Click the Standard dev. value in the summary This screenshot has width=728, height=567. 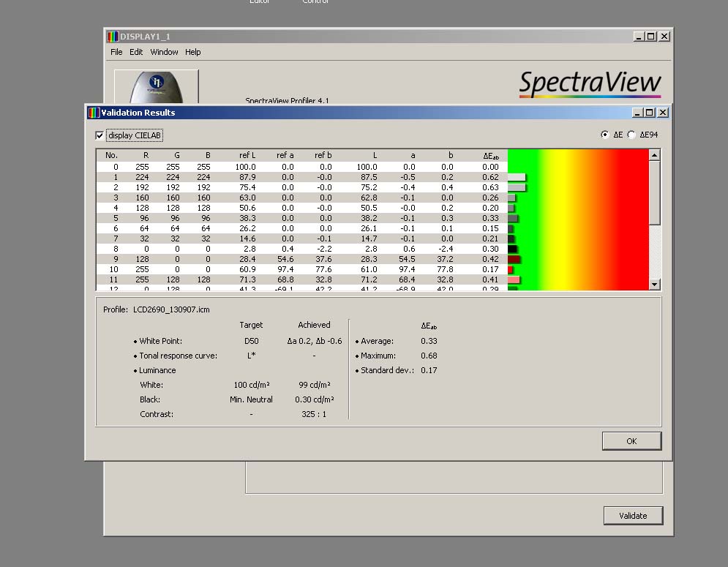click(429, 370)
